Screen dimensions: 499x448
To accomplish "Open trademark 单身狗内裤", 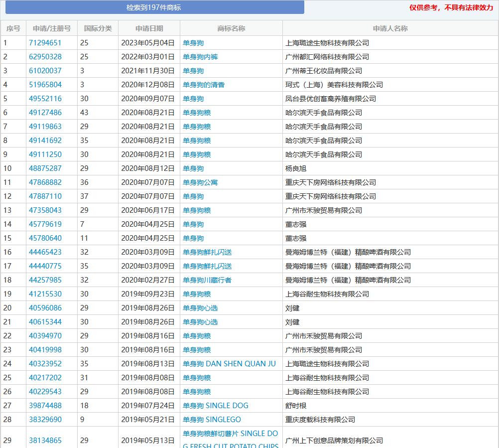I will point(200,57).
